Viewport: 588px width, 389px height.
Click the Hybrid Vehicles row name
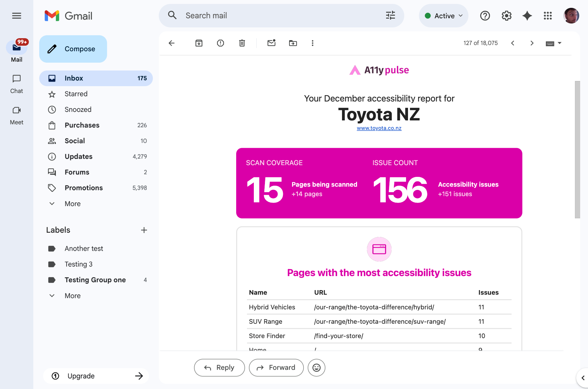coord(272,307)
